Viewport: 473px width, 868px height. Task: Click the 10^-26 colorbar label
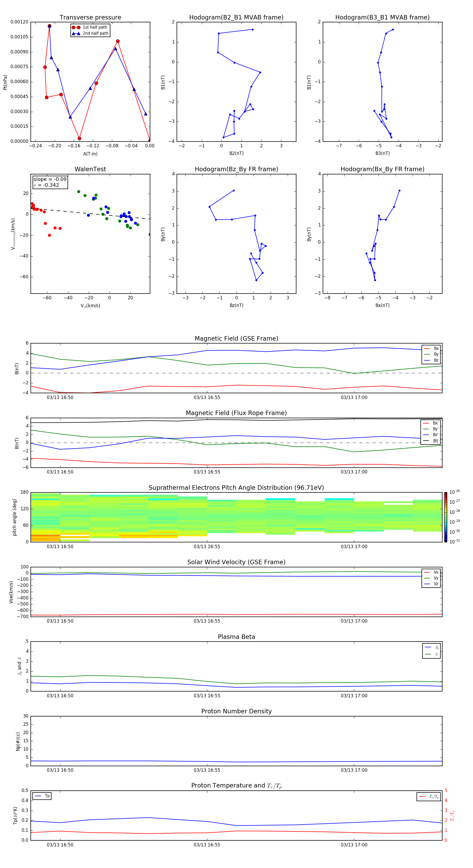tap(455, 492)
